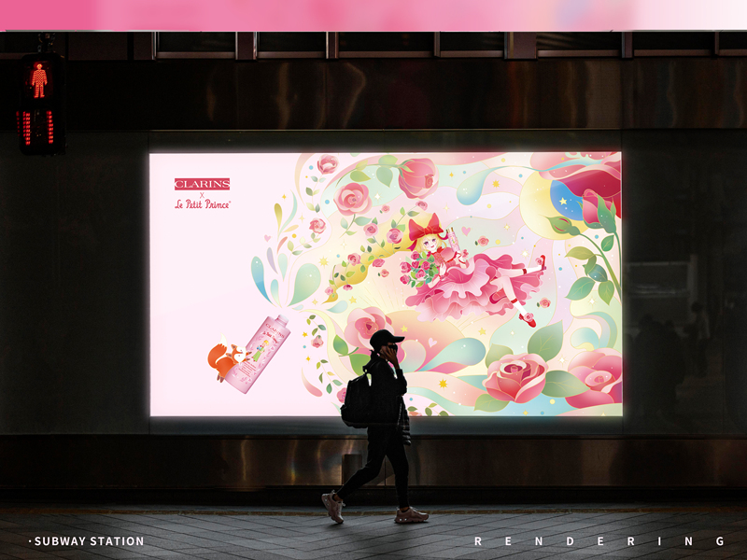Viewport: 747px width, 560px height.
Task: Click the orange fox illustration
Action: (226, 357)
